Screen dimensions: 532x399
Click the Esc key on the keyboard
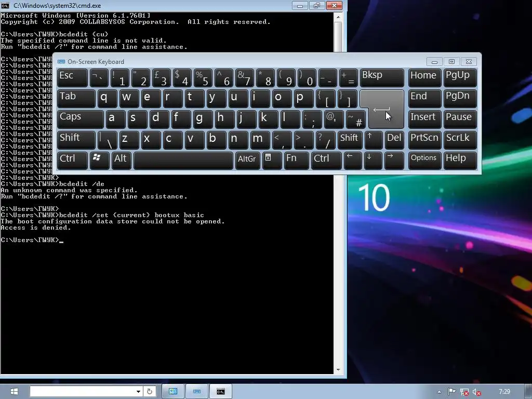(x=72, y=78)
